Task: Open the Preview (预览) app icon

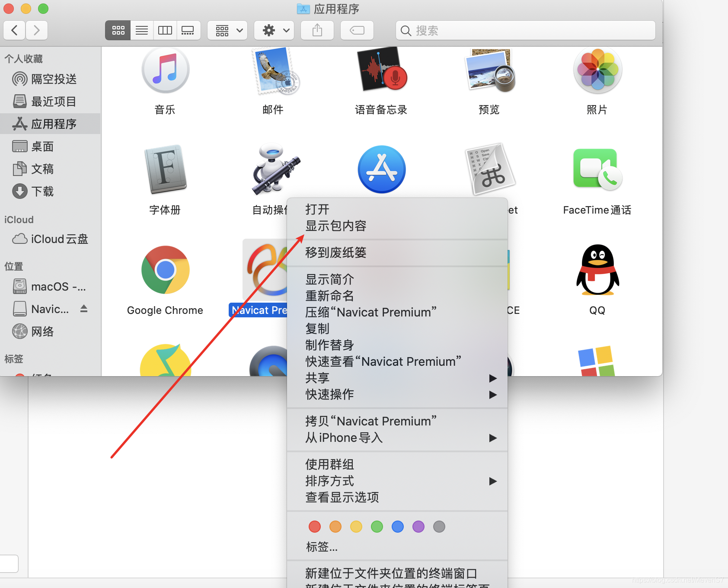Action: [x=490, y=70]
